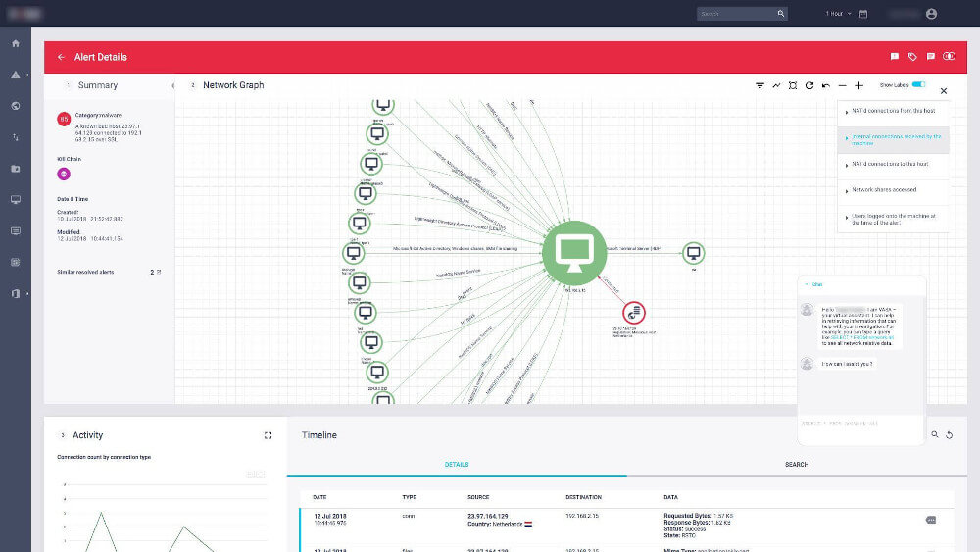Click the tag icon in the red header
Viewport: 980px width, 552px height.
pyautogui.click(x=912, y=57)
